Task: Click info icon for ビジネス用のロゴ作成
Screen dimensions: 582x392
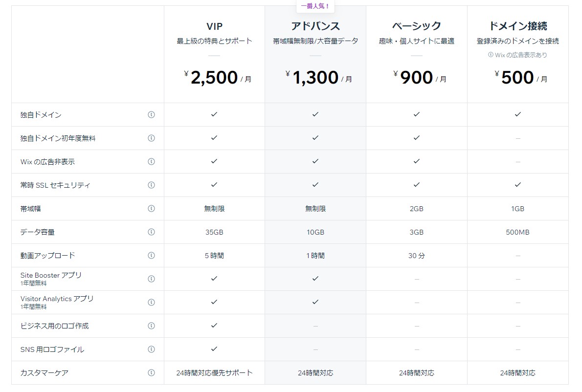Action: [151, 326]
